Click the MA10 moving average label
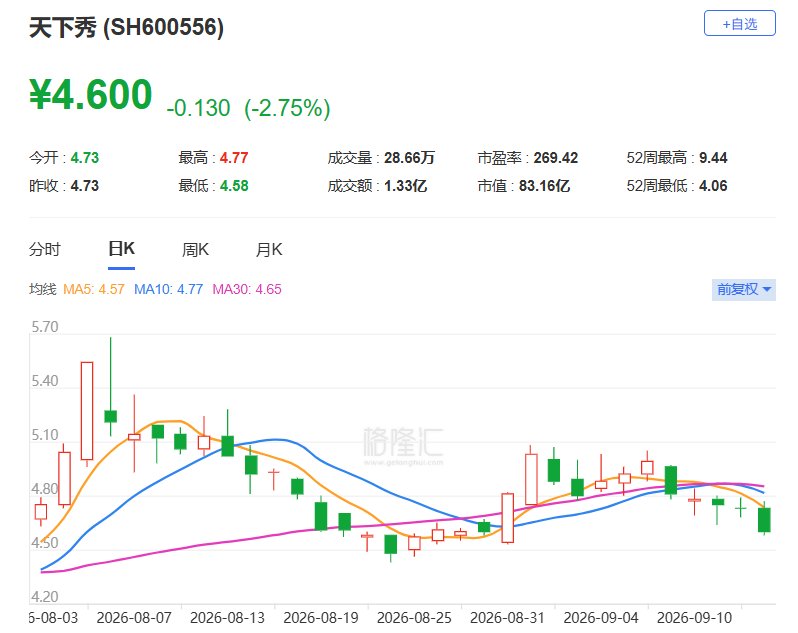This screenshot has width=798, height=633. (x=168, y=290)
